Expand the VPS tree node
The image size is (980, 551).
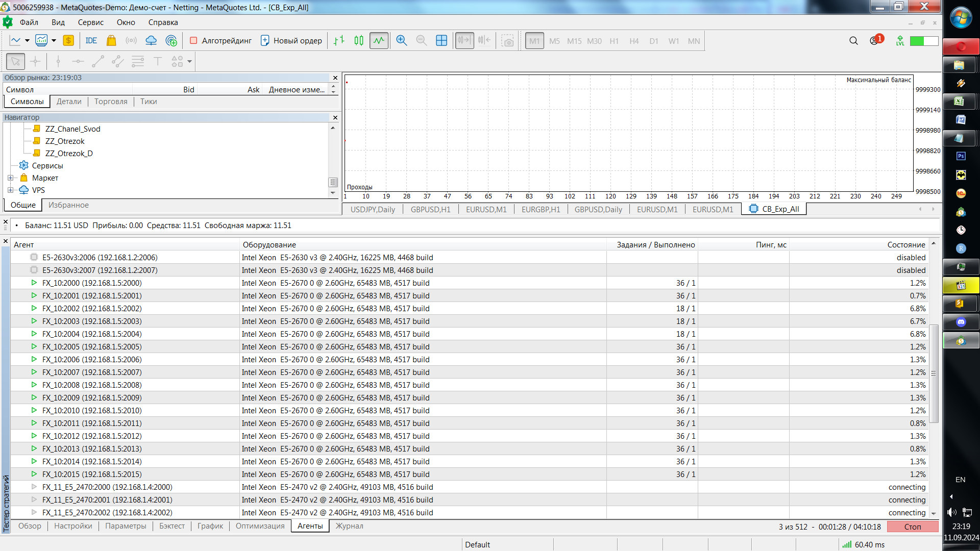click(x=10, y=190)
